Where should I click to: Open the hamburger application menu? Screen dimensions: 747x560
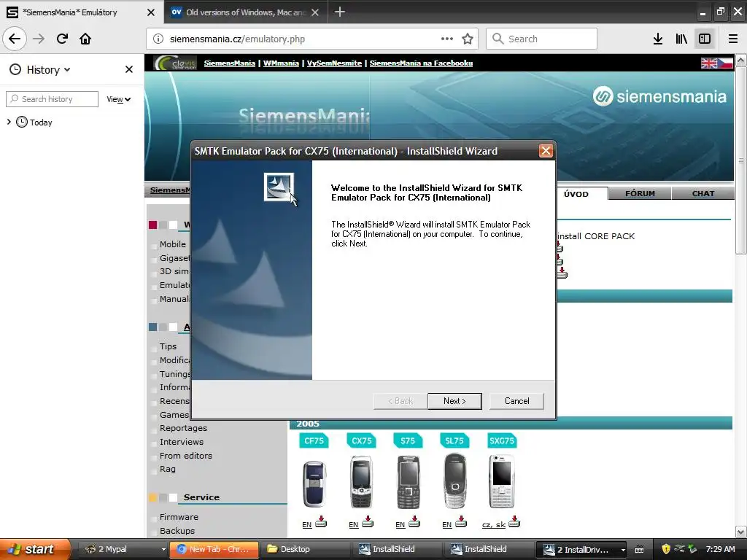733,39
